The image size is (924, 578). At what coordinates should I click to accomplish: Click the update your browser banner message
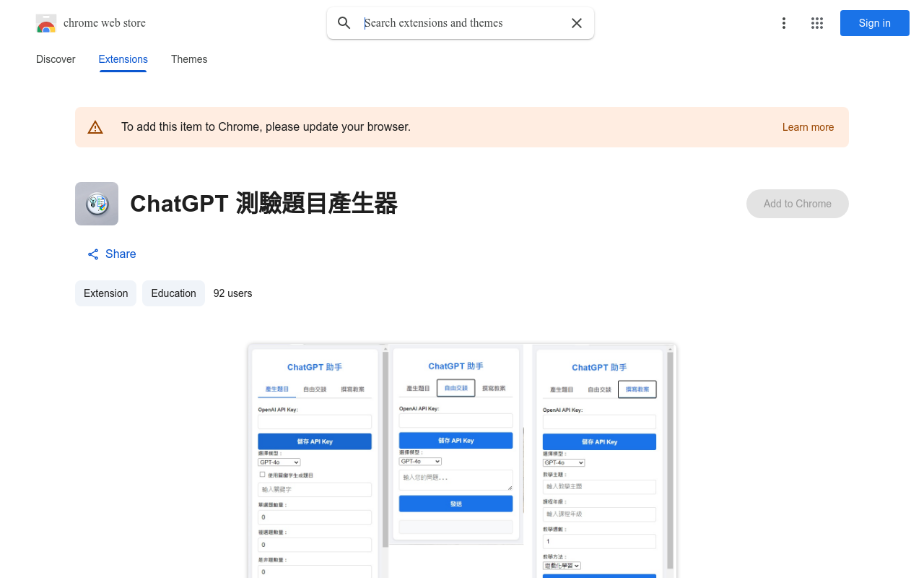pos(266,127)
